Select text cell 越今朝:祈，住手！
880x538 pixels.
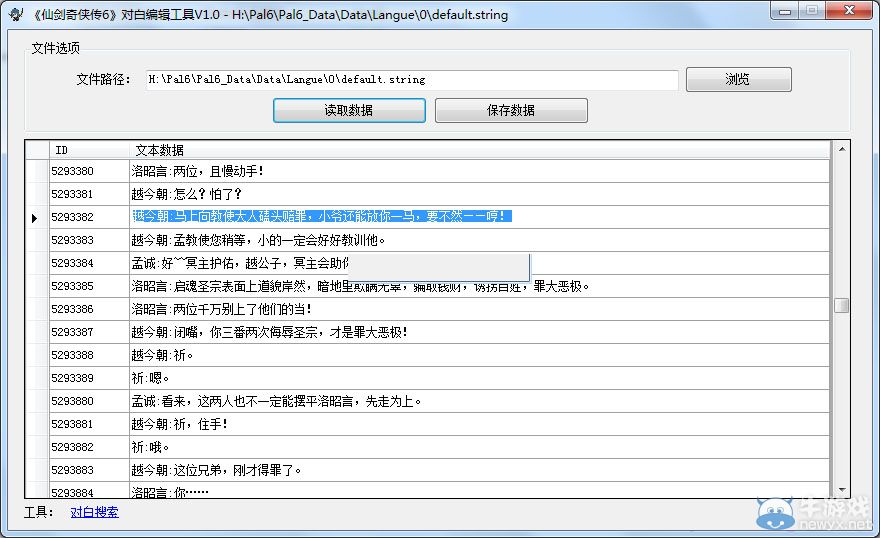point(479,424)
